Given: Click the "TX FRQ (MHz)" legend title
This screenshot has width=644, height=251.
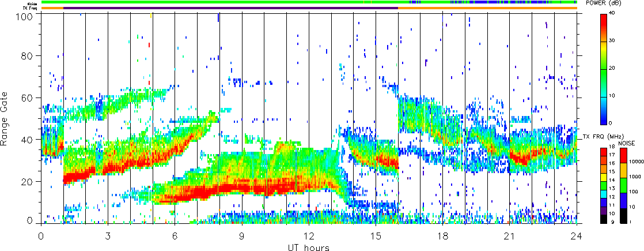Looking at the screenshot, I should [603, 137].
